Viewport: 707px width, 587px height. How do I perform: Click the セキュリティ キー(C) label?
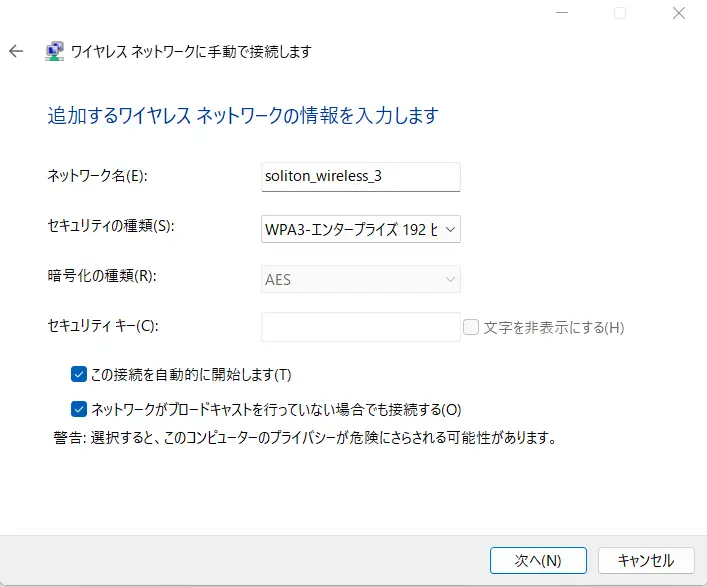[x=103, y=326]
